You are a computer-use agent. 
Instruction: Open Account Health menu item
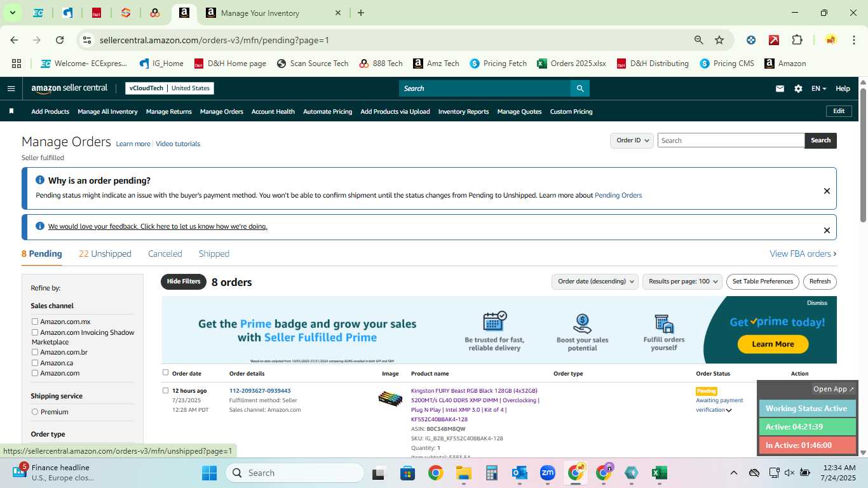[273, 111]
